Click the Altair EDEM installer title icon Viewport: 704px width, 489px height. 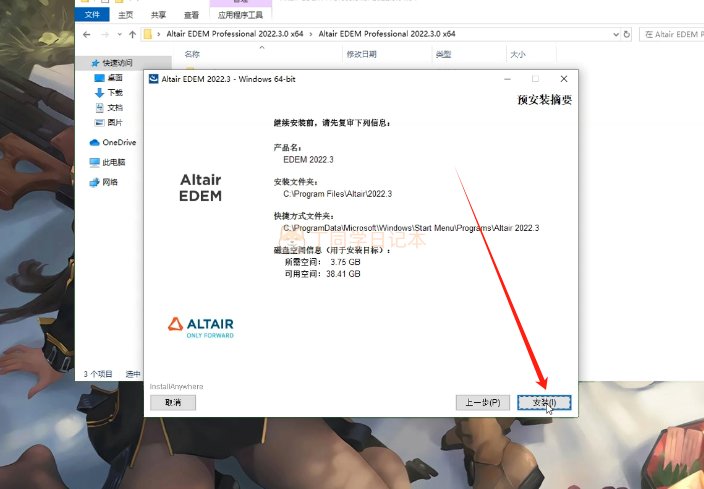click(x=154, y=79)
